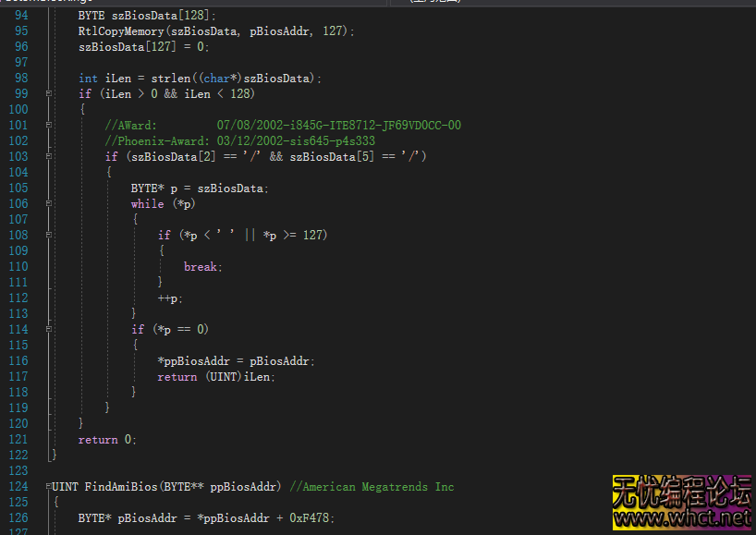
Task: Collapse the if iLen > 0 block
Action: [x=47, y=93]
